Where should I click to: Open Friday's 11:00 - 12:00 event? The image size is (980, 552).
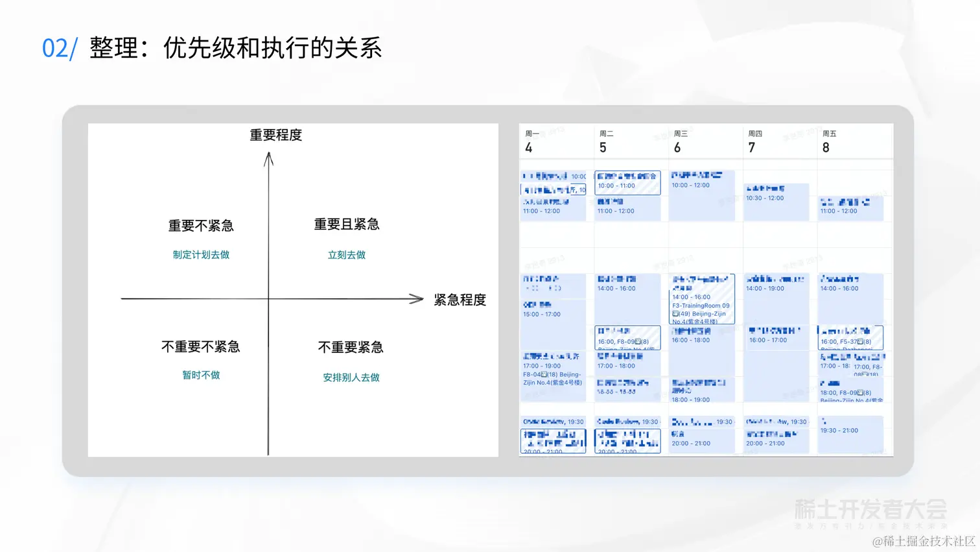(x=851, y=209)
